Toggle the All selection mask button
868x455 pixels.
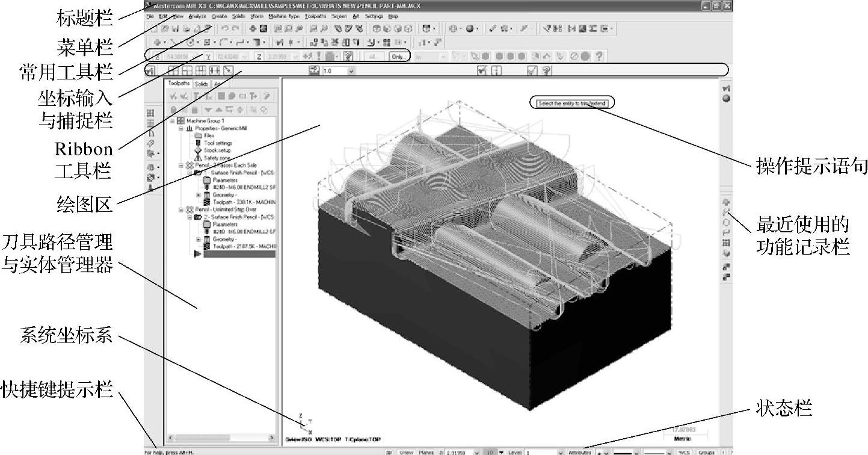click(374, 57)
